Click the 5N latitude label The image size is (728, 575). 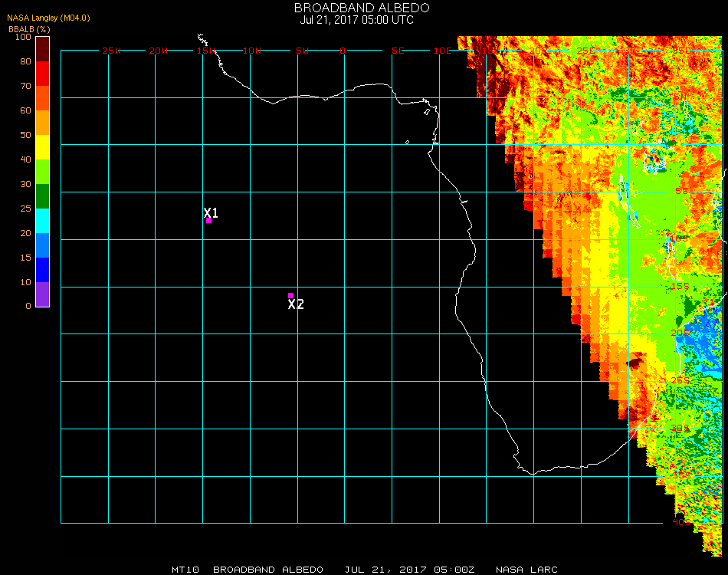(680, 97)
